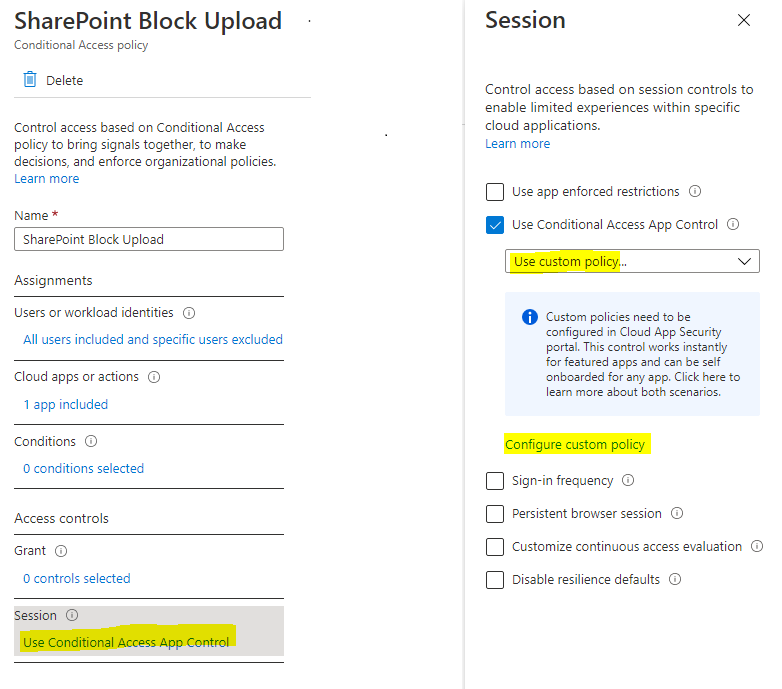Click info icon for Conditional Access App Control

[733, 224]
